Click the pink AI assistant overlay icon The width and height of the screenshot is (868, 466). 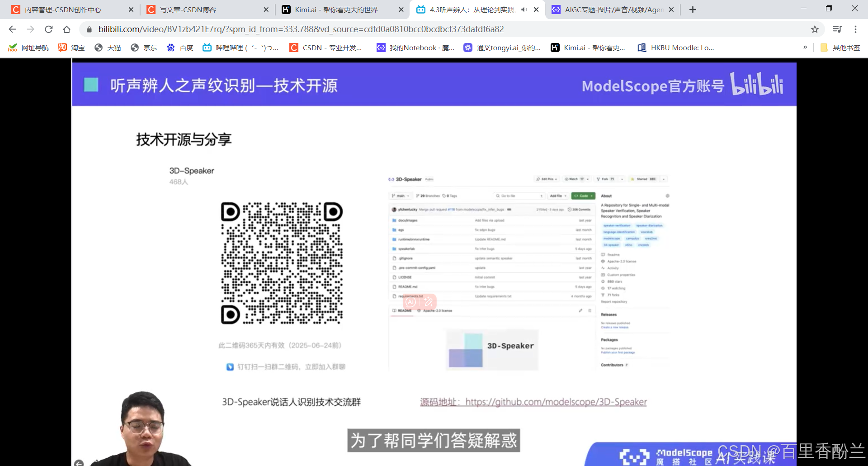pos(410,302)
